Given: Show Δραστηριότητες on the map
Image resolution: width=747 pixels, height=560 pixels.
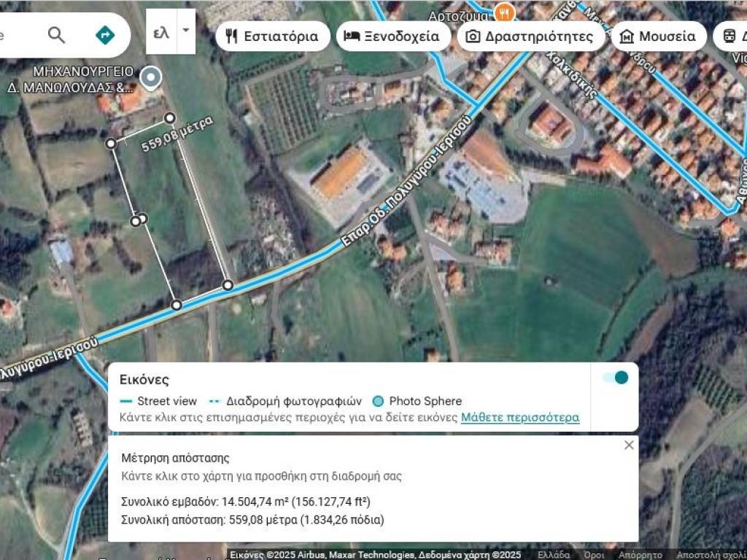Looking at the screenshot, I should tap(531, 36).
